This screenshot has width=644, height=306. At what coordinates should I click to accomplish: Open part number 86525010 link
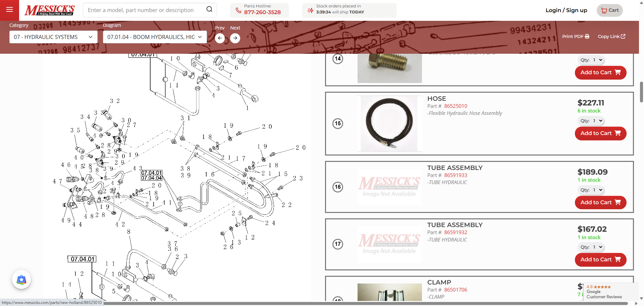pyautogui.click(x=455, y=106)
